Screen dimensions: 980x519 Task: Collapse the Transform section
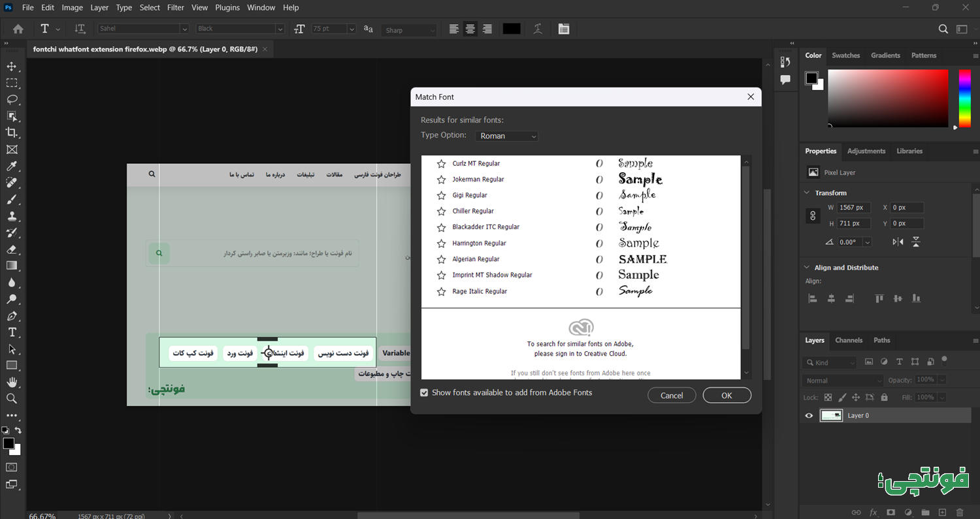[x=806, y=193]
